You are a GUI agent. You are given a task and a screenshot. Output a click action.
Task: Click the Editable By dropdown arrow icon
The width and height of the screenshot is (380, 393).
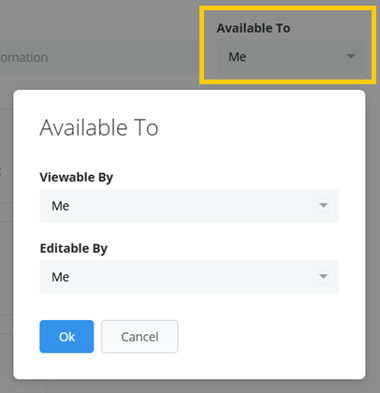[323, 276]
